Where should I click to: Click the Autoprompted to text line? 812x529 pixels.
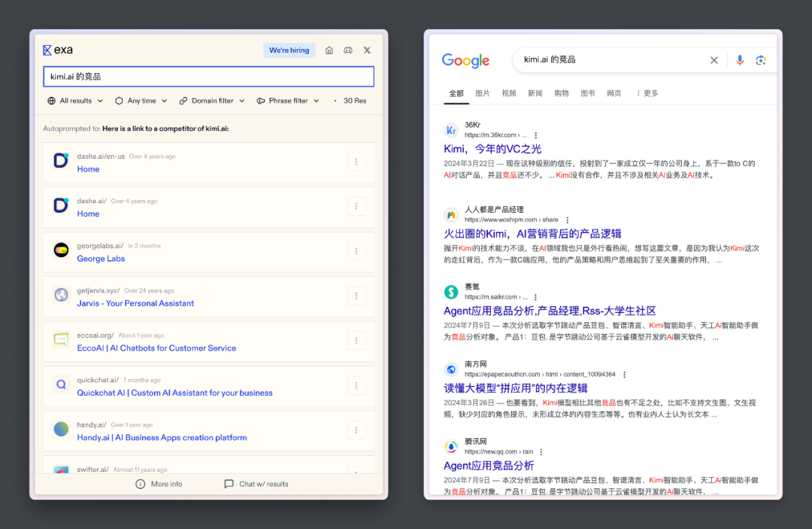point(135,129)
